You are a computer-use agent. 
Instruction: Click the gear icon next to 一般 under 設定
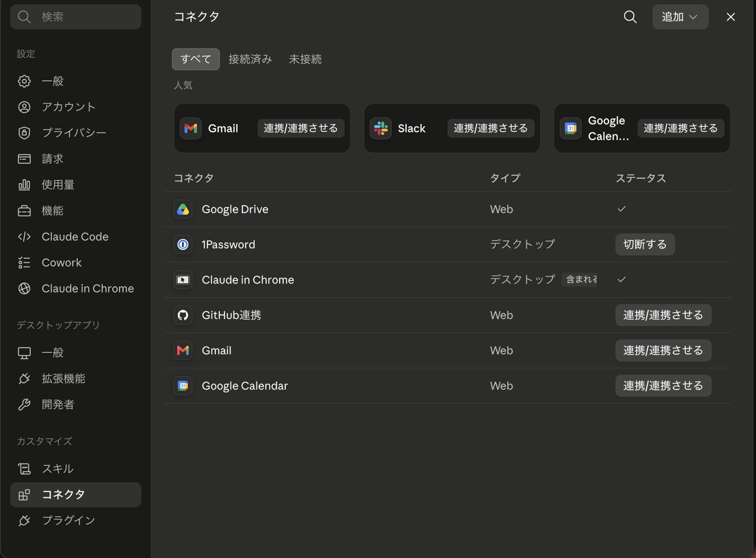[x=24, y=81]
